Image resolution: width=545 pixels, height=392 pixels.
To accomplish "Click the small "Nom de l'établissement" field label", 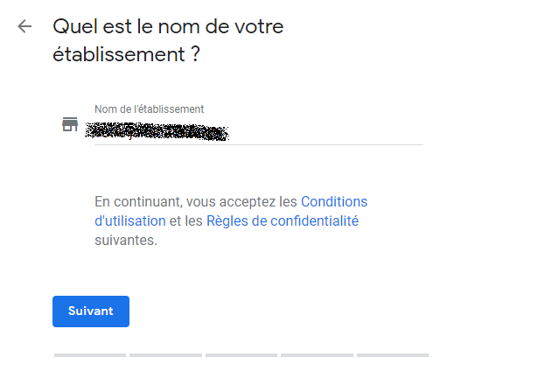I will 150,109.
